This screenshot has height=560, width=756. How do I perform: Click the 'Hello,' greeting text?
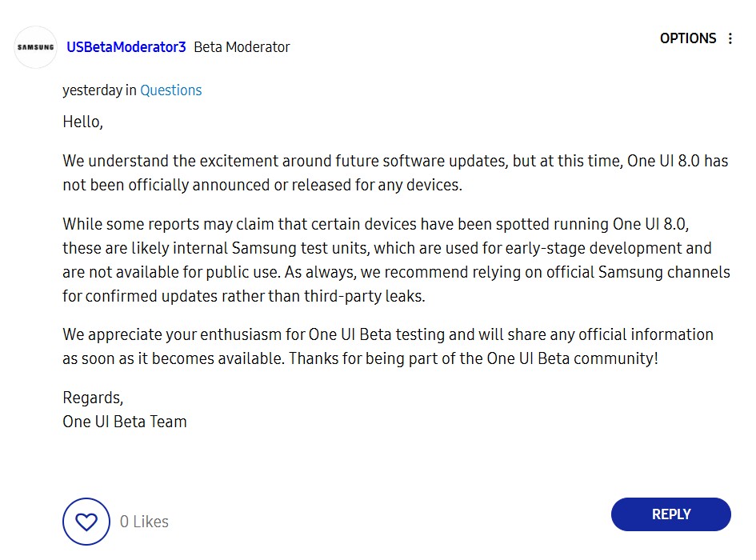coord(83,122)
